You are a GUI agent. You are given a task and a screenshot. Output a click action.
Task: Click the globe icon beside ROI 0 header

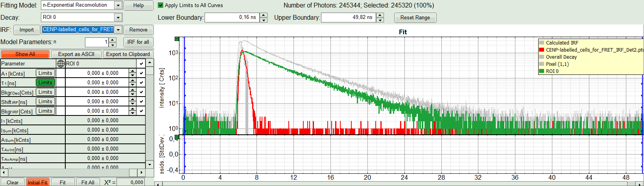point(61,63)
